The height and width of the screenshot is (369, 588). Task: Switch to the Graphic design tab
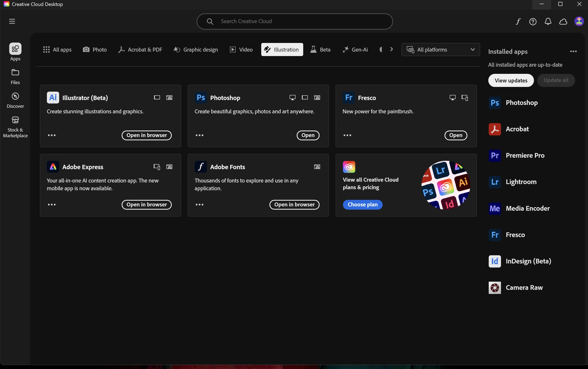pos(196,49)
